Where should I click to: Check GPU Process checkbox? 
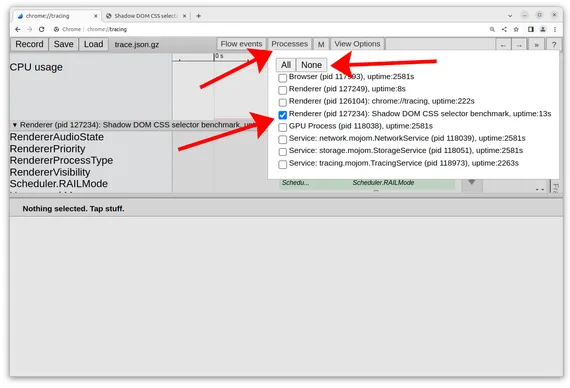click(282, 127)
